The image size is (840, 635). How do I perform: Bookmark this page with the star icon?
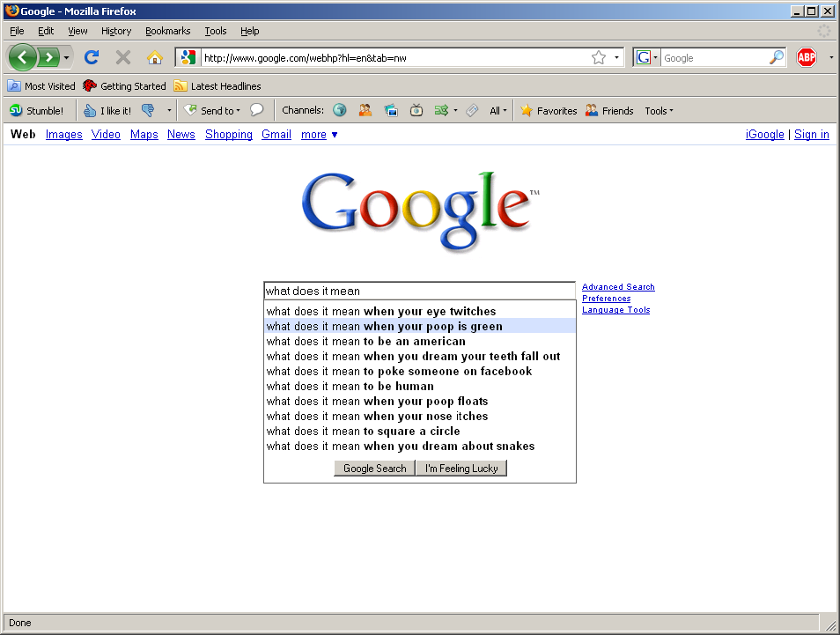click(x=599, y=58)
